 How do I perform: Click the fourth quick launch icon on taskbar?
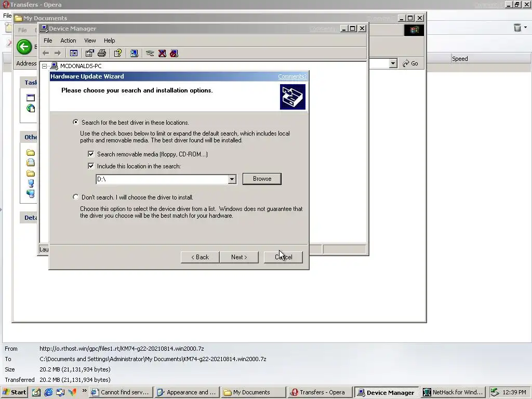[72, 392]
